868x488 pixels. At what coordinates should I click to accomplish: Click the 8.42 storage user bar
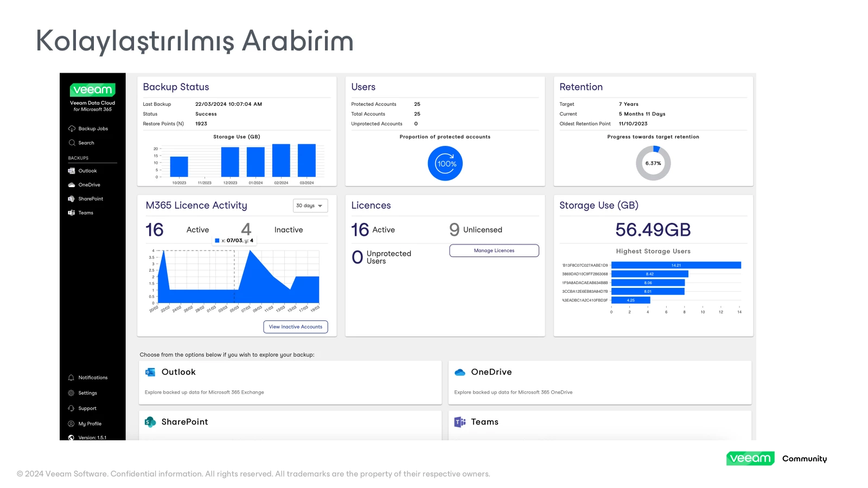pyautogui.click(x=650, y=274)
